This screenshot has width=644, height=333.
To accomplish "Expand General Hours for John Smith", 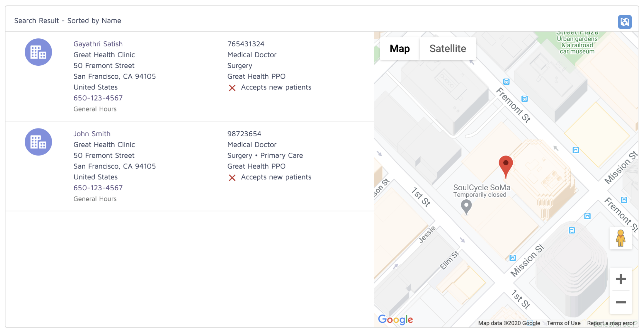I will pos(95,199).
